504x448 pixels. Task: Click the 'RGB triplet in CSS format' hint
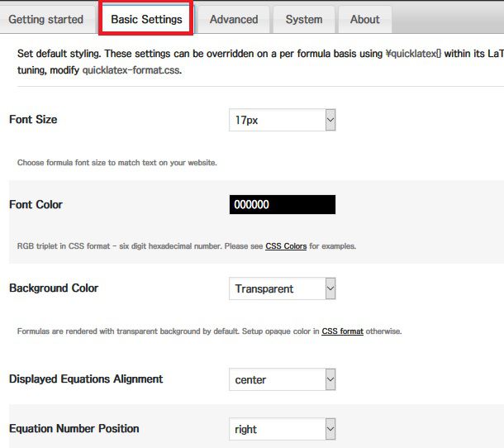187,246
